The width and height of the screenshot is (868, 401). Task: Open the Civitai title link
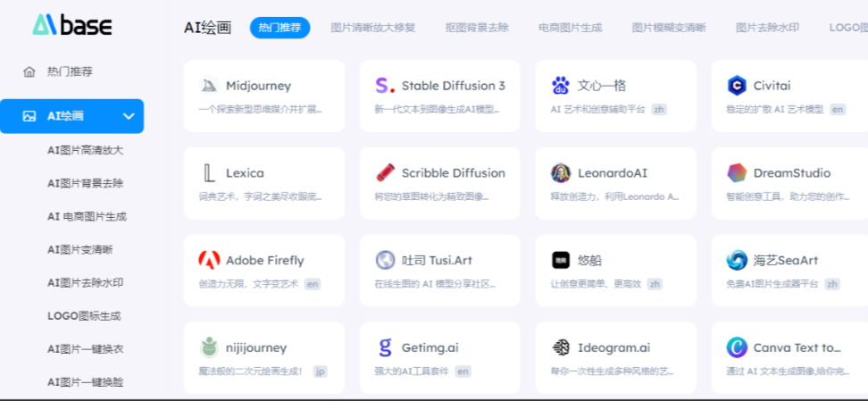tap(772, 86)
